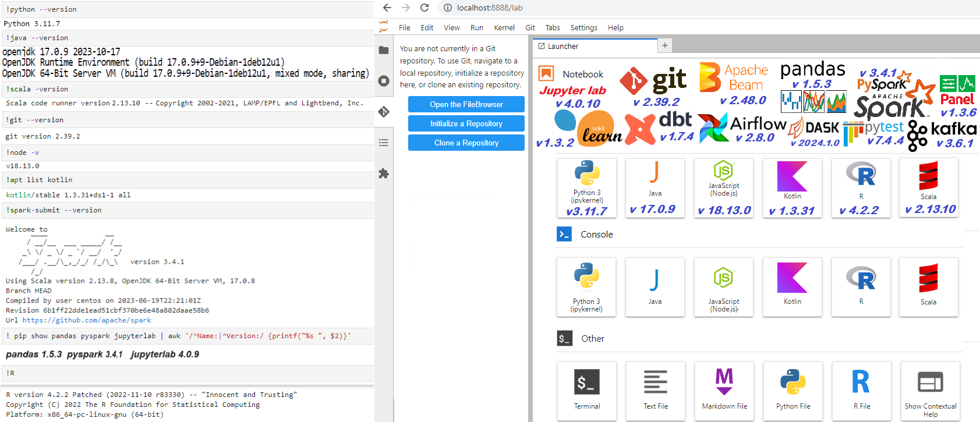980x422 pixels.
Task: Create a new R File
Action: click(x=862, y=391)
